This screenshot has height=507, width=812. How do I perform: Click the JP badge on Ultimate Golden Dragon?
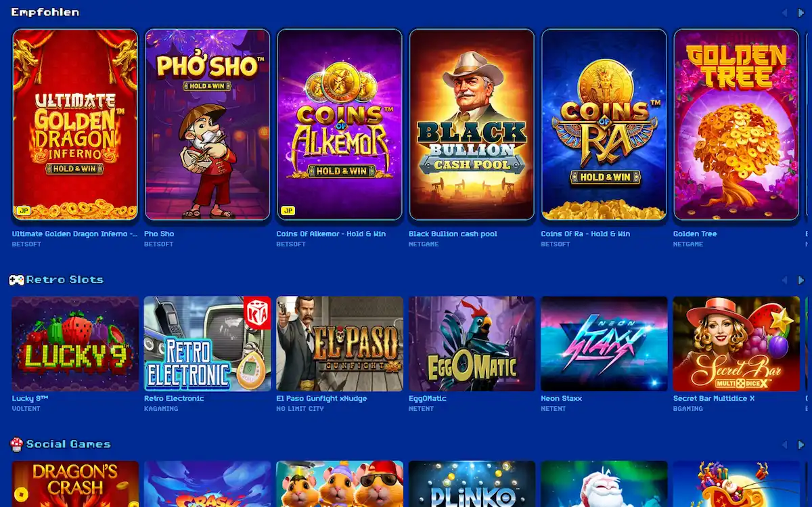(x=22, y=211)
